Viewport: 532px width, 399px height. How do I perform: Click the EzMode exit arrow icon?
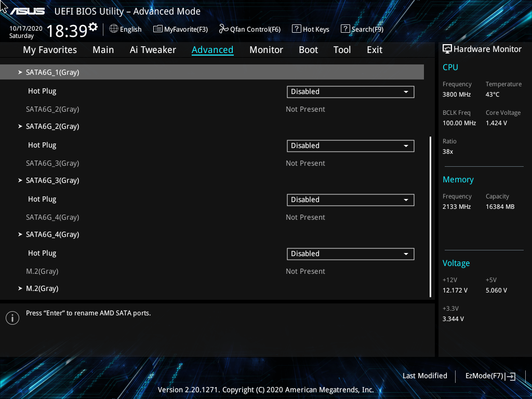510,376
